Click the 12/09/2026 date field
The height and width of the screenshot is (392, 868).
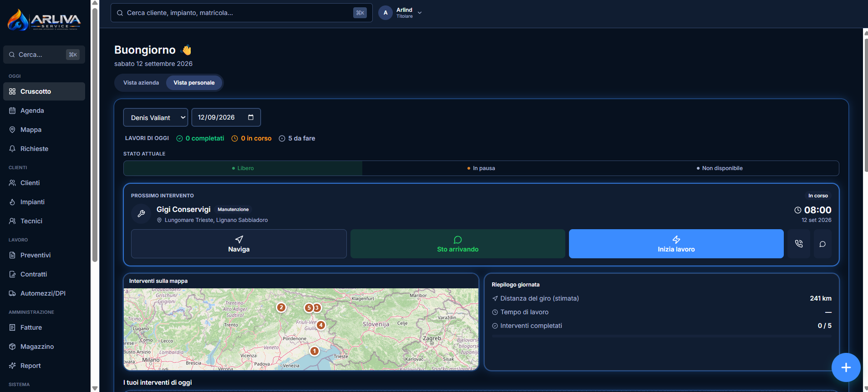226,117
